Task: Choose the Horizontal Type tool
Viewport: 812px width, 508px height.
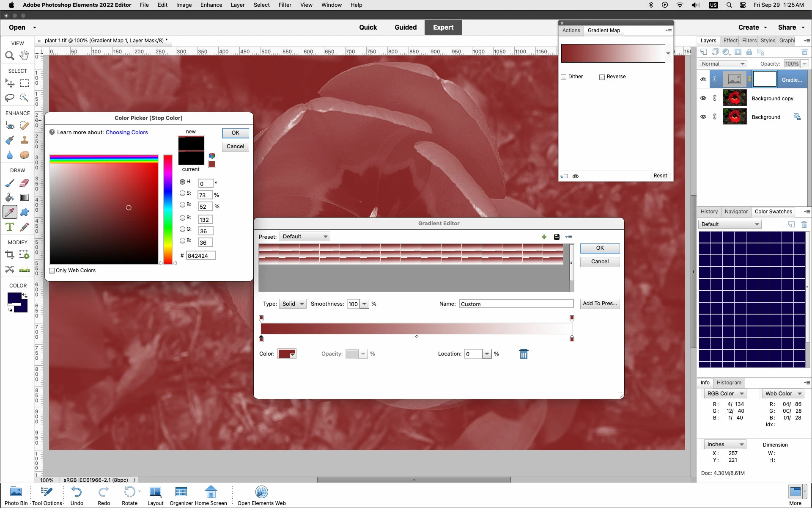Action: coord(10,227)
